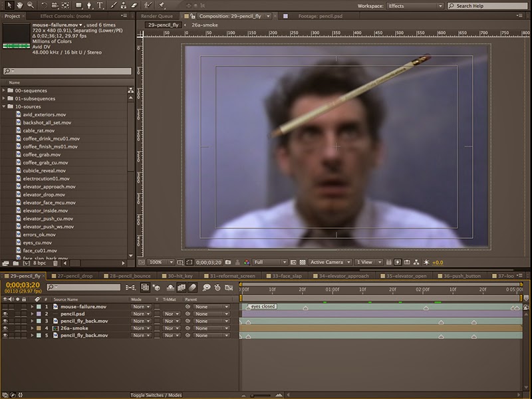Open the Active Camera view dropdown
This screenshot has height=399, width=532.
[x=330, y=263]
